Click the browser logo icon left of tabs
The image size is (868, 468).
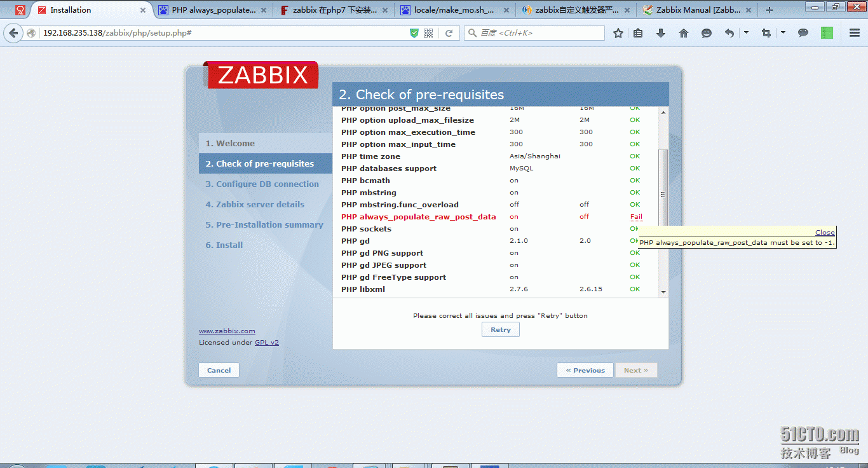pos(20,10)
